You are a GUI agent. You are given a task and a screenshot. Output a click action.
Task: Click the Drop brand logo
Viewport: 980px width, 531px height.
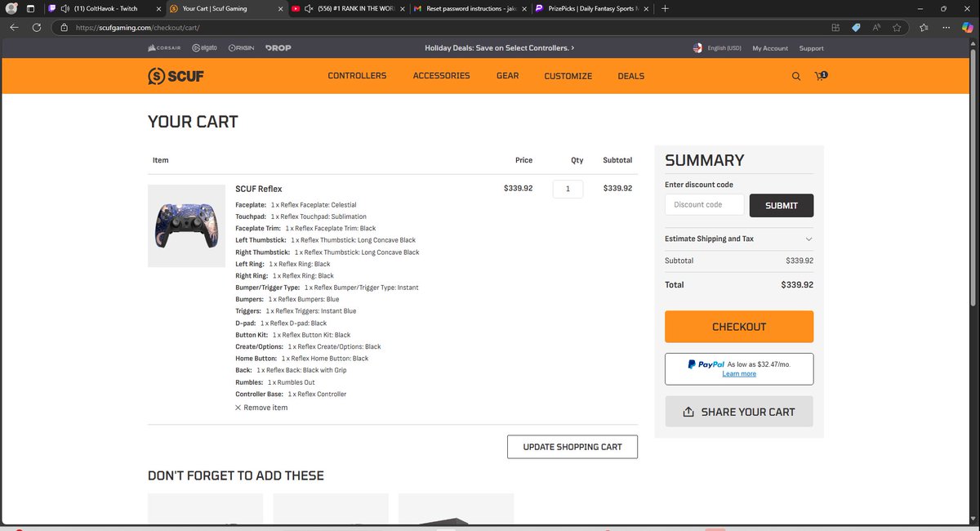coord(278,48)
